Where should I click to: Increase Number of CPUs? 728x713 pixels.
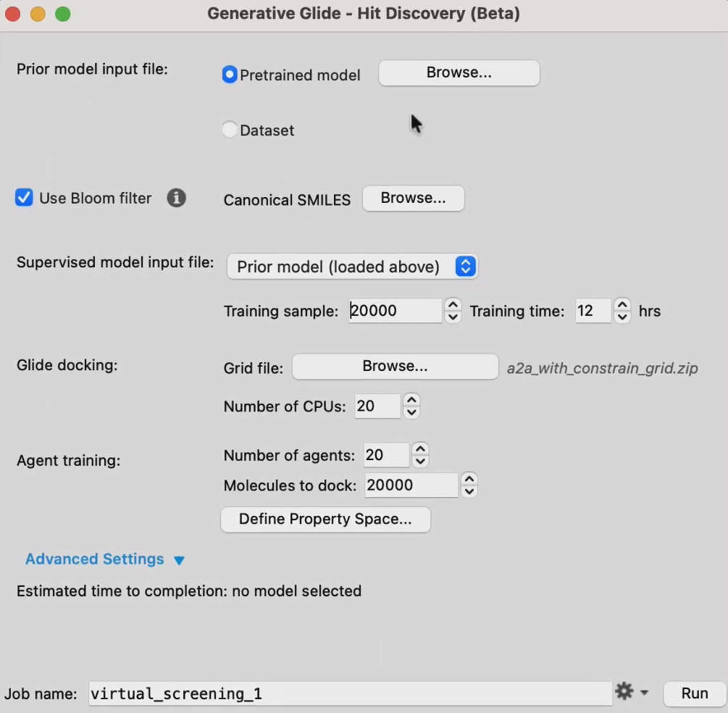tap(411, 399)
